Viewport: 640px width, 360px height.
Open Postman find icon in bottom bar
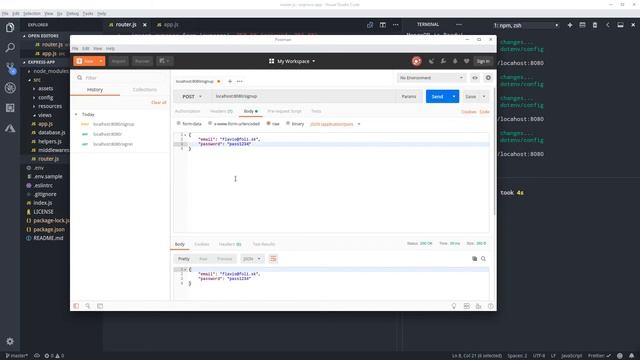point(88,306)
